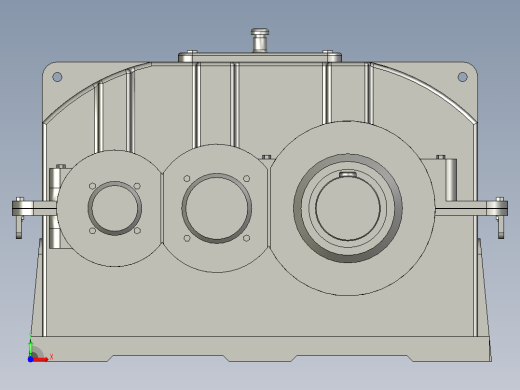Pick the top-left lifting hole of the housing
The width and height of the screenshot is (520, 390).
click(57, 77)
